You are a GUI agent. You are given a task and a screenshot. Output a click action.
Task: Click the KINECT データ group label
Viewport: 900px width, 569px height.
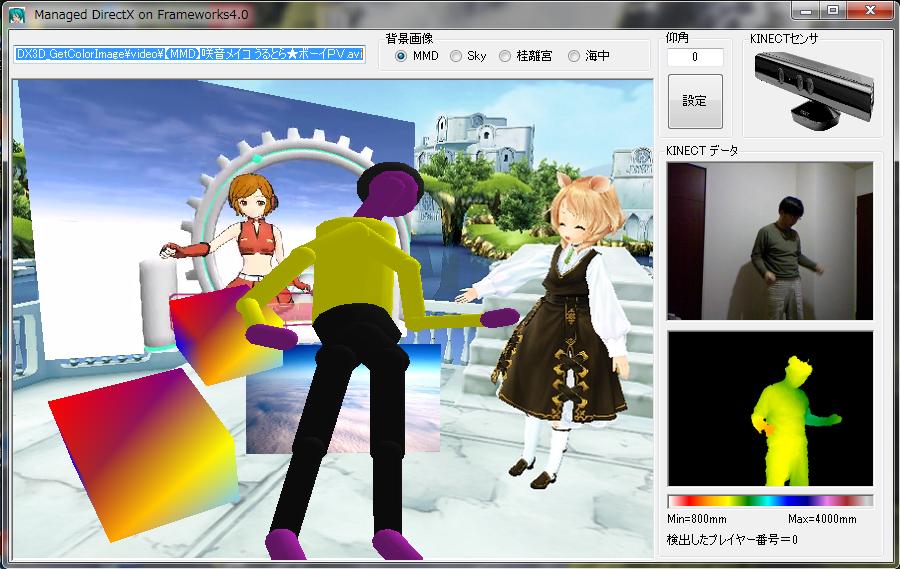tap(702, 150)
